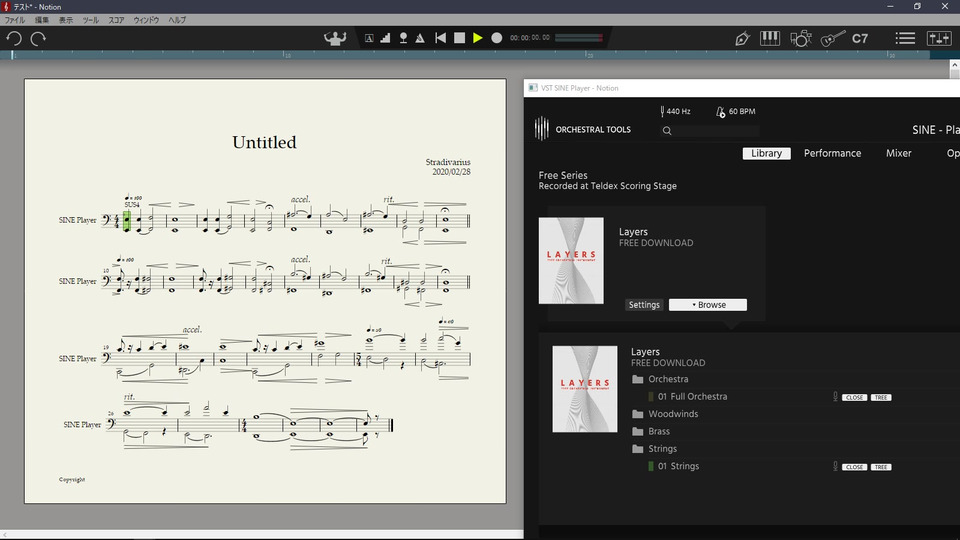The width and height of the screenshot is (960, 540).
Task: Expand the Woodwinds folder
Action: (673, 414)
